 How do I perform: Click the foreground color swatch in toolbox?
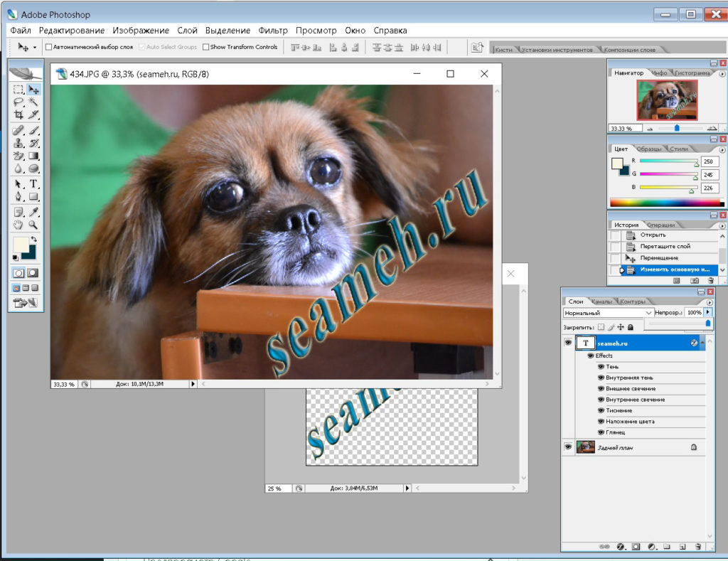coord(21,245)
